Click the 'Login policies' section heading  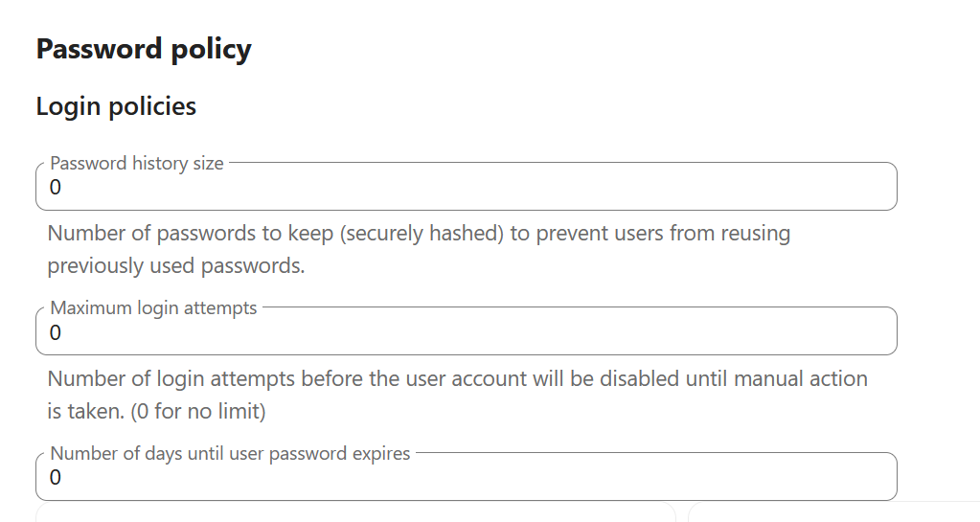[116, 106]
